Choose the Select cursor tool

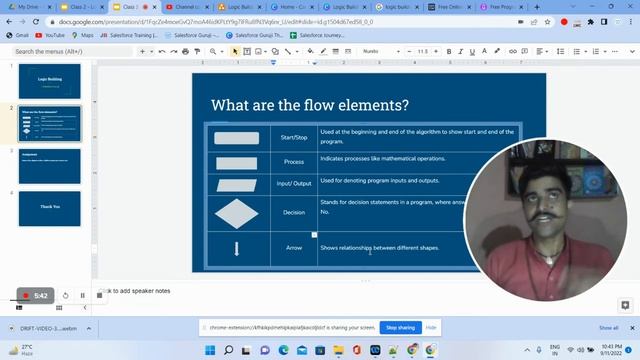[235, 51]
